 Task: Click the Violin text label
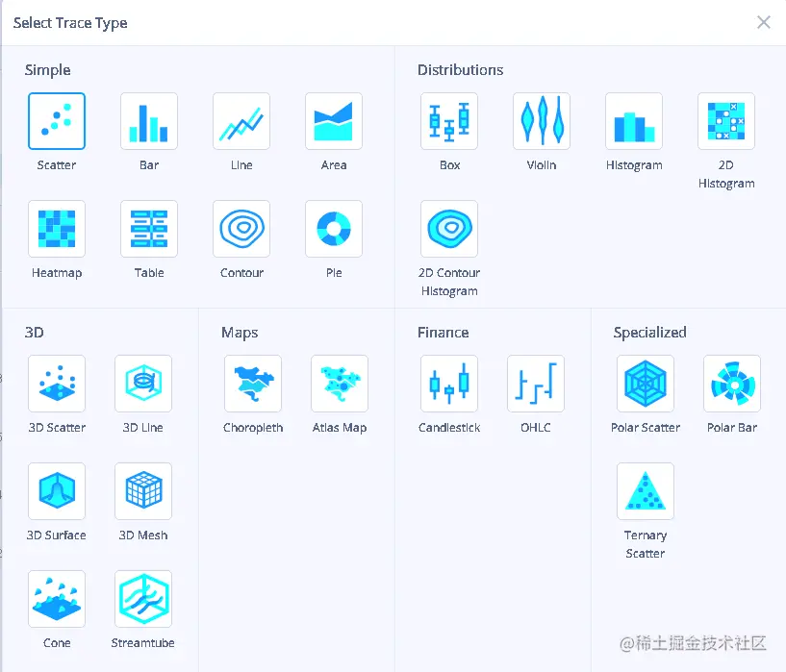click(542, 165)
